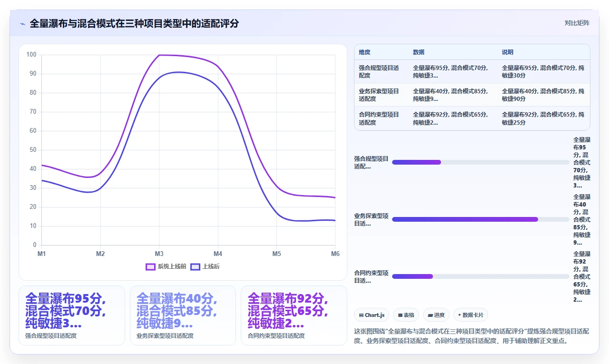Click the 对比矩阵 label in header
This screenshot has width=609, height=364.
(577, 23)
